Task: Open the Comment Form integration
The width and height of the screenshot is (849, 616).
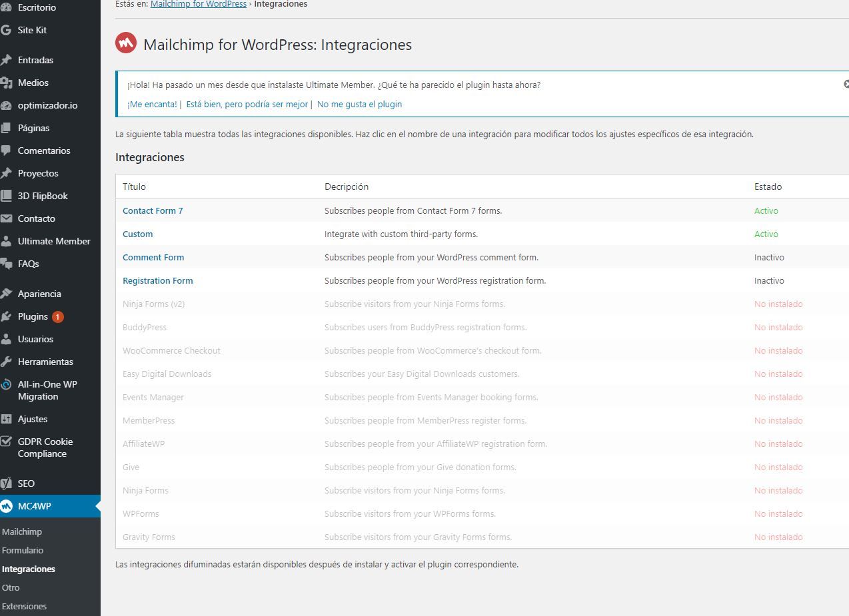Action: tap(153, 257)
